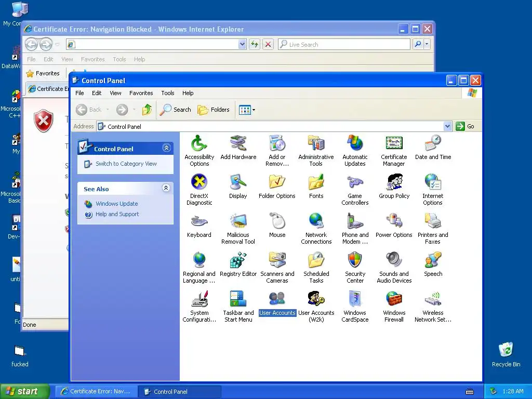Viewport: 532px width, 399px height.
Task: Open Folder Options icon
Action: (277, 187)
